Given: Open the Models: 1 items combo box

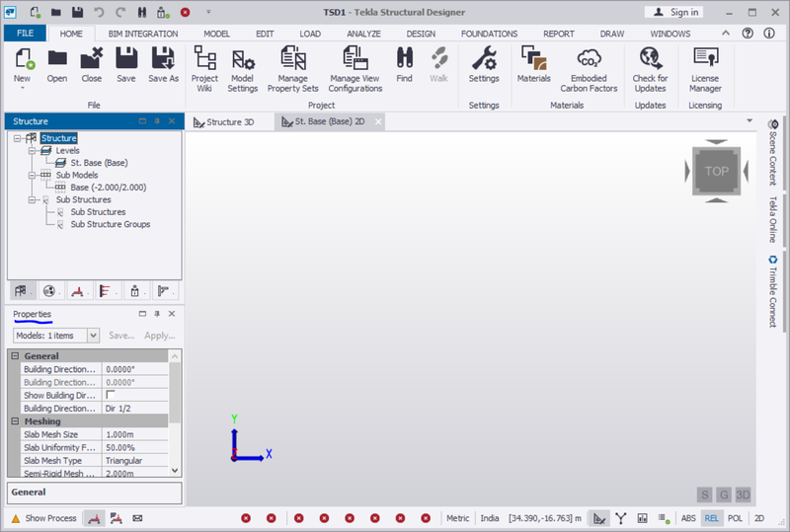Looking at the screenshot, I should tap(56, 336).
